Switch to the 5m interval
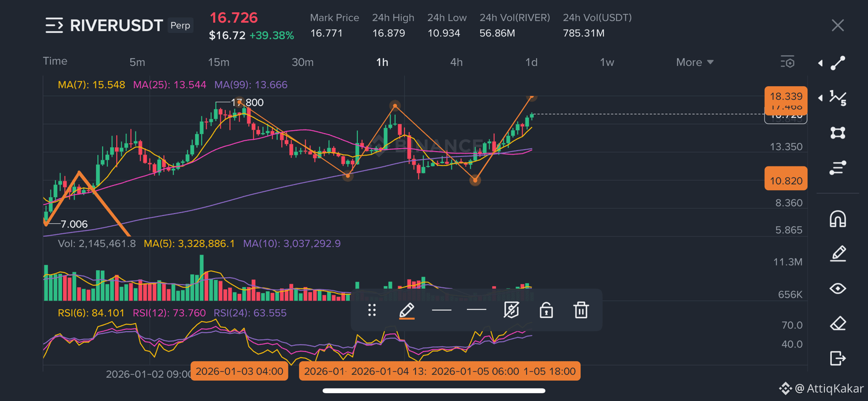Screen dimensions: 868x401 (137, 62)
